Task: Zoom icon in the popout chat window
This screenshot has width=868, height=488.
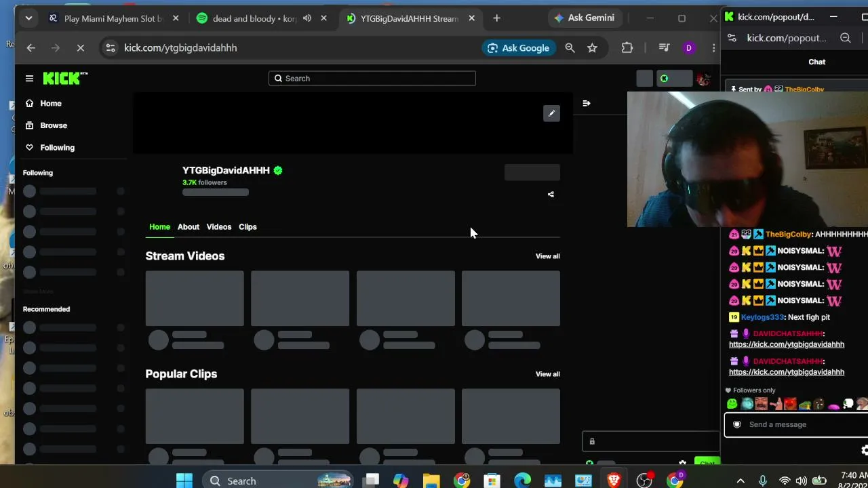Action: click(x=845, y=38)
